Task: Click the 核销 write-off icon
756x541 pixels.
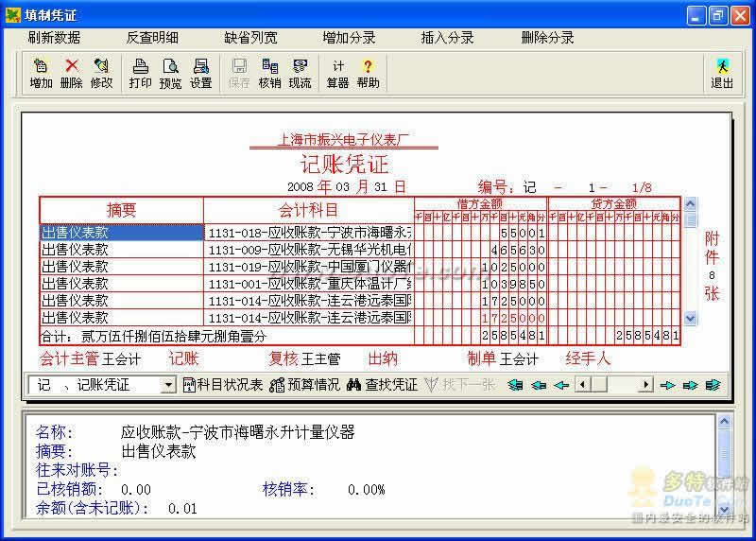Action: 269,73
